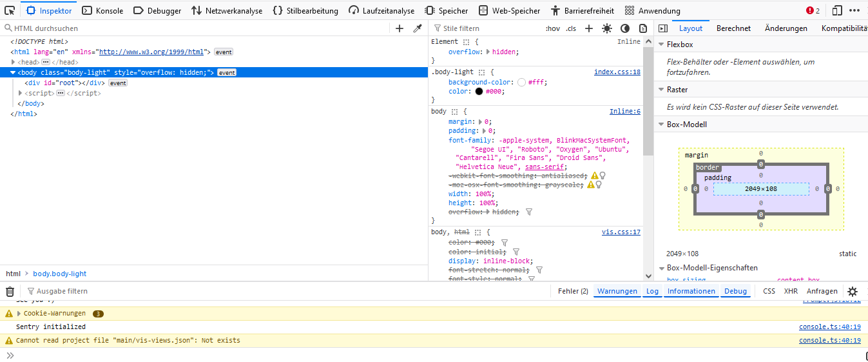Toggle the Warnungen console filter
The width and height of the screenshot is (868, 362).
[617, 291]
